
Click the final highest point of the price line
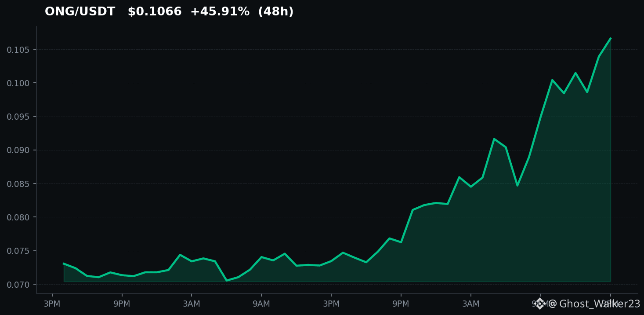point(610,38)
